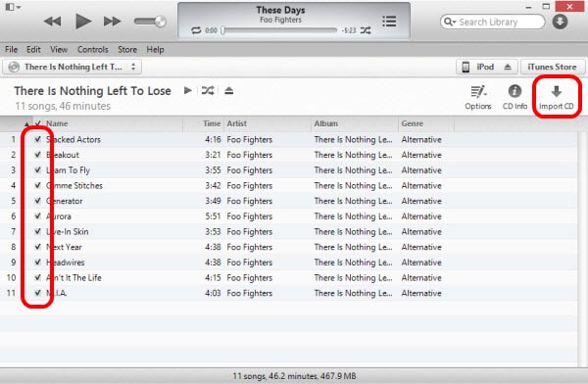588x384 pixels.
Task: Toggle shuffle icon in the now playing display
Action: [x=366, y=30]
